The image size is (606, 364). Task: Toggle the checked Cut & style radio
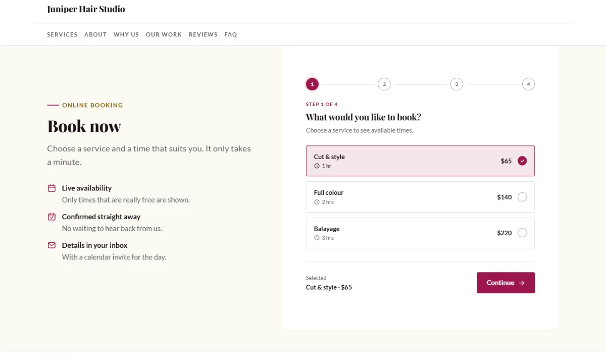coord(522,161)
